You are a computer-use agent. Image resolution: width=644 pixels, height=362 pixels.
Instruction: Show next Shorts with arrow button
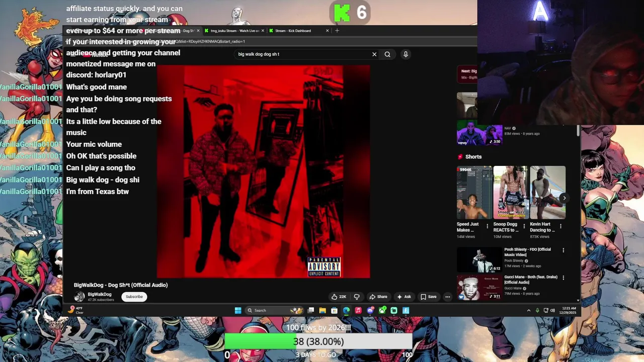tap(564, 198)
